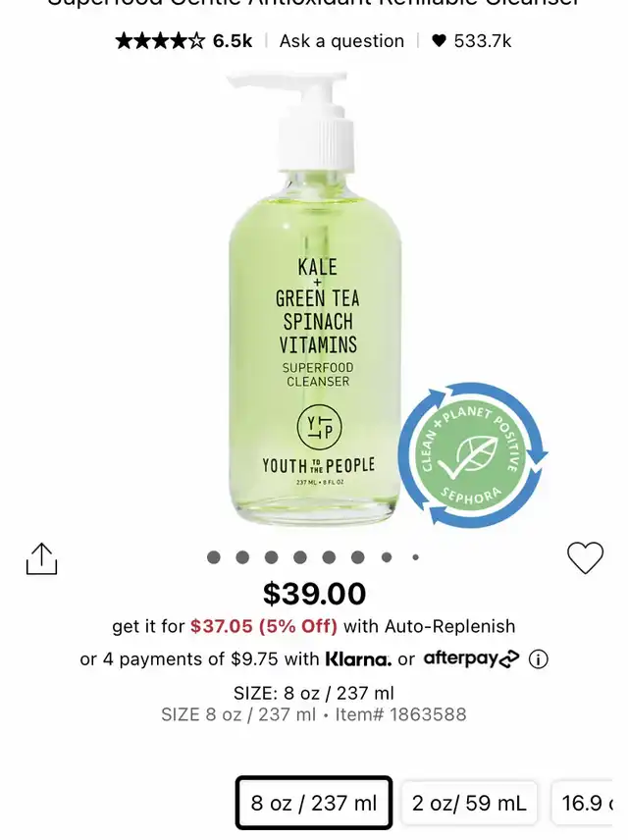Open the star rating reviews
Viewport: 628px width, 840px height.
click(160, 40)
